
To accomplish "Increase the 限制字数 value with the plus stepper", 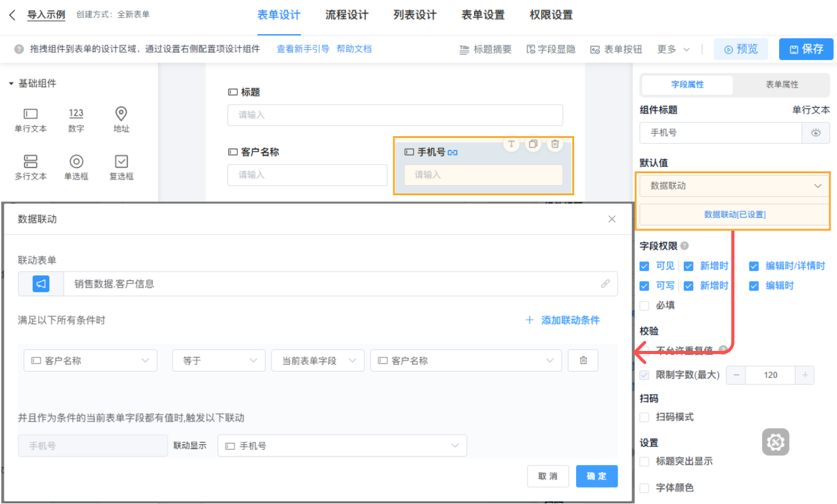I will 805,375.
